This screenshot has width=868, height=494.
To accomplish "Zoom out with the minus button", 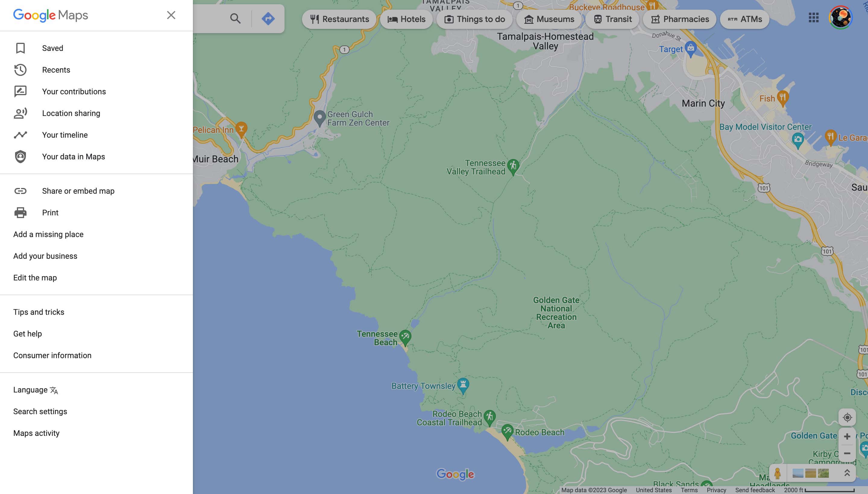I will [x=847, y=453].
